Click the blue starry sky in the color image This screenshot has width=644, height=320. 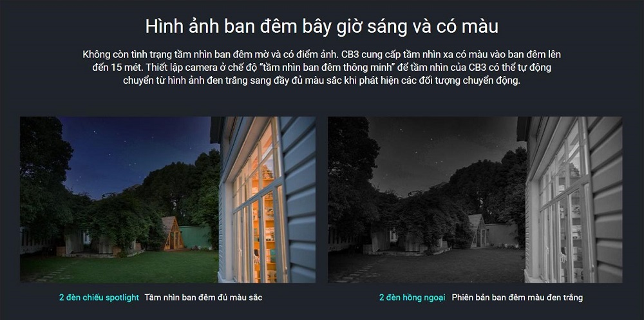coord(135,152)
